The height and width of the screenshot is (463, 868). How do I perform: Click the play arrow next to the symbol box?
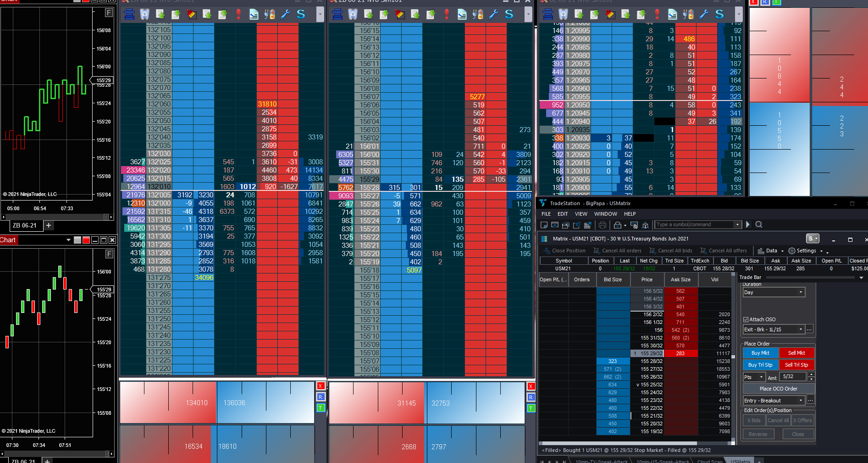[x=748, y=224]
